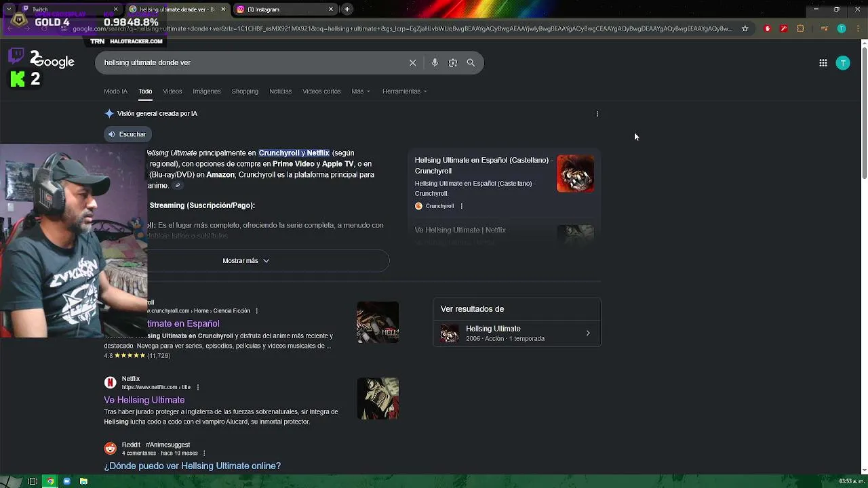This screenshot has height=488, width=868.
Task: Click the Netflix favicon in results
Action: (110, 383)
